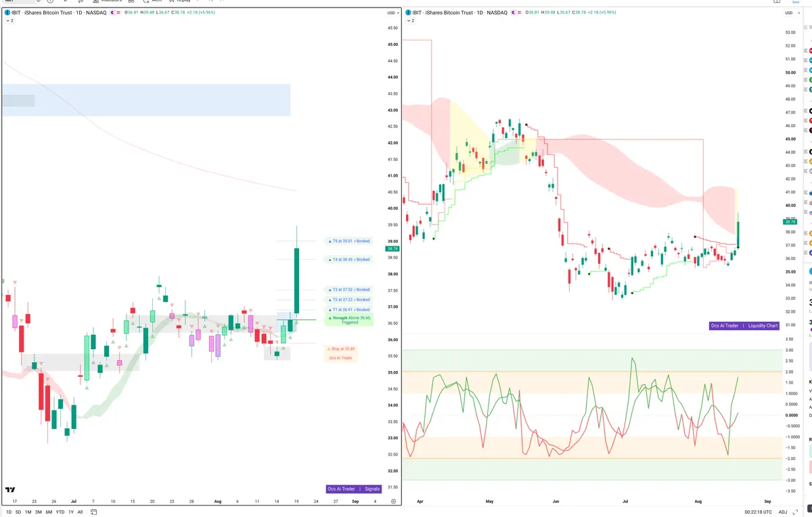Select the blue rectangle zone near 43.00

coord(145,100)
